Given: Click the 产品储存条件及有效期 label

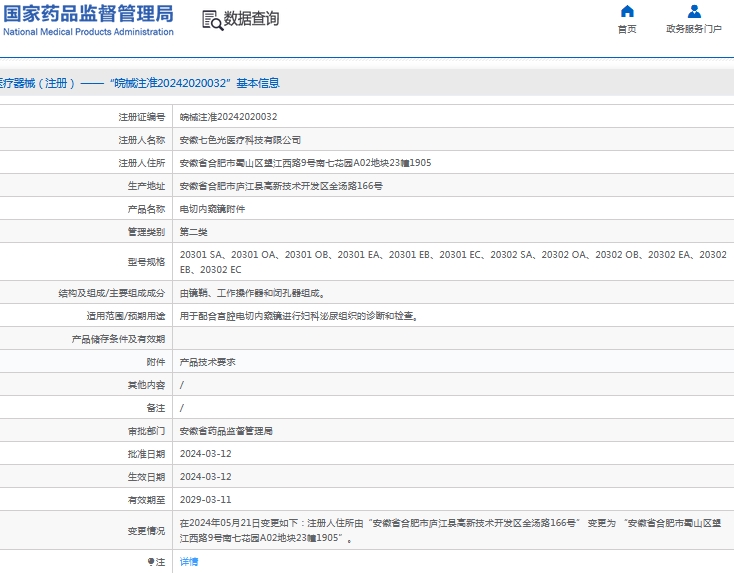Looking at the screenshot, I should [118, 339].
